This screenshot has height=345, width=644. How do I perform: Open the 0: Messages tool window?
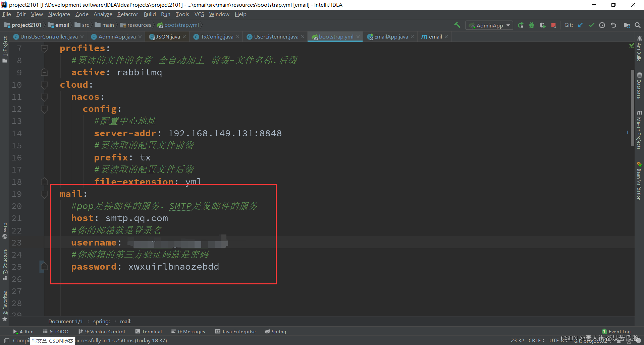coord(188,332)
